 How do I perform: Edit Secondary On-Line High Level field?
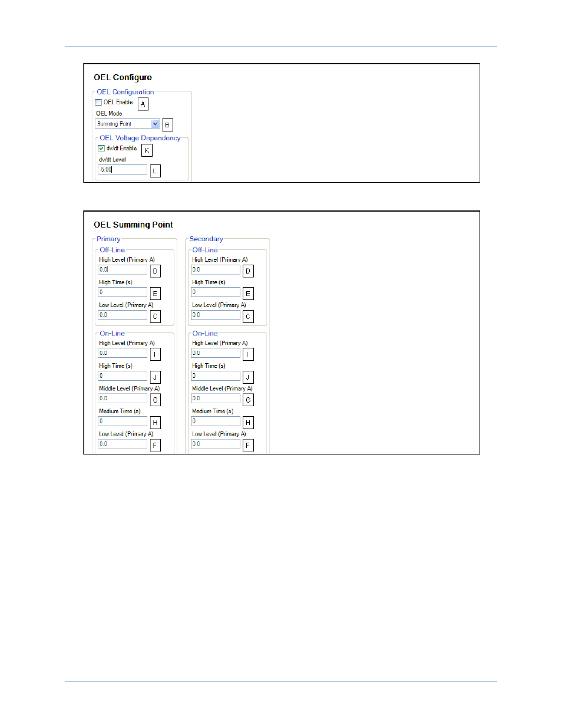[x=216, y=353]
